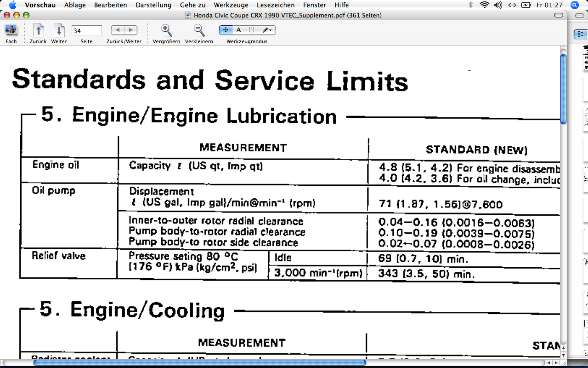Screen dimensions: 588x368
Task: Click the horizontal scrollbar thumb
Action: (199, 362)
